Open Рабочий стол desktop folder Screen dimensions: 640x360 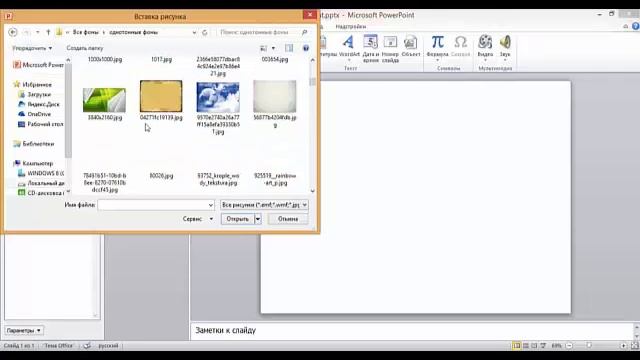(41, 124)
